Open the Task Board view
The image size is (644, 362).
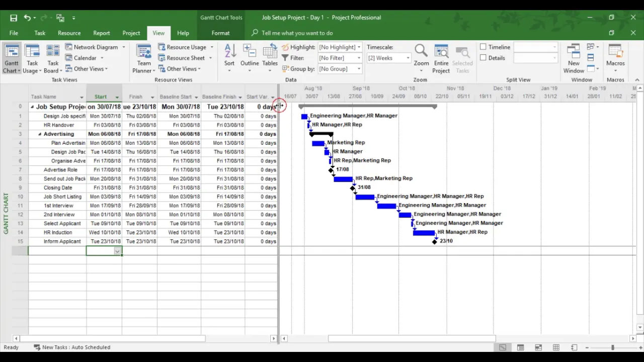point(53,59)
